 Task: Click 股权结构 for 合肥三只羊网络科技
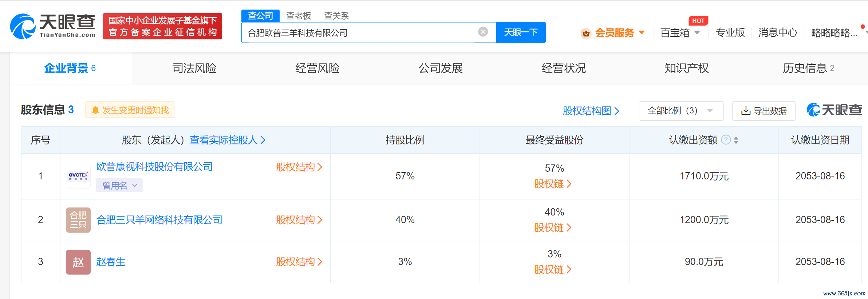click(x=299, y=220)
